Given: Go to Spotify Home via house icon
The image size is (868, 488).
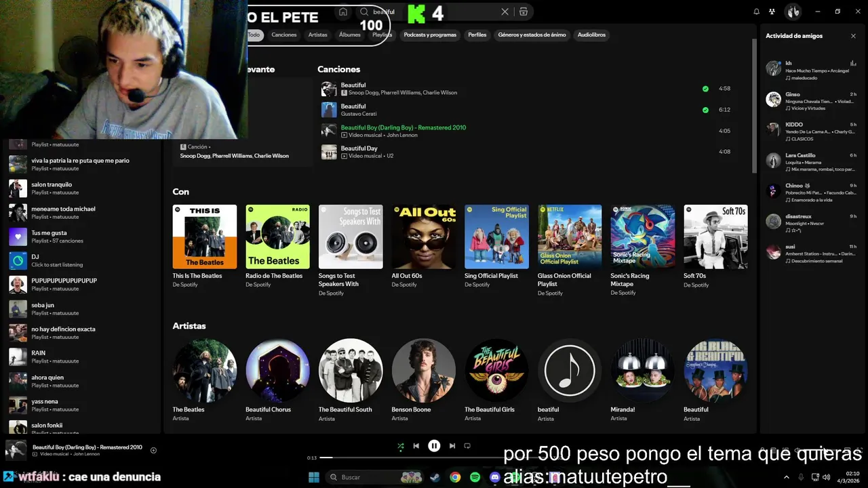Looking at the screenshot, I should click(x=343, y=12).
